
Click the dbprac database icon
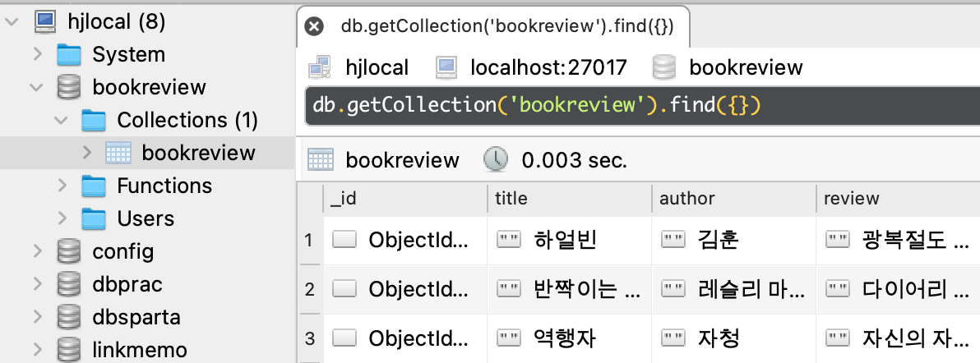(69, 284)
